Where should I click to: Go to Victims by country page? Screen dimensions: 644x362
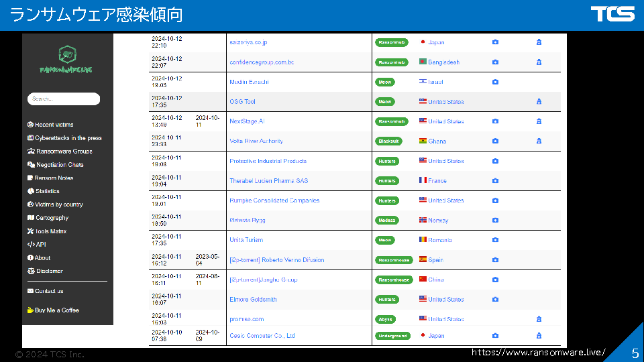coord(58,204)
